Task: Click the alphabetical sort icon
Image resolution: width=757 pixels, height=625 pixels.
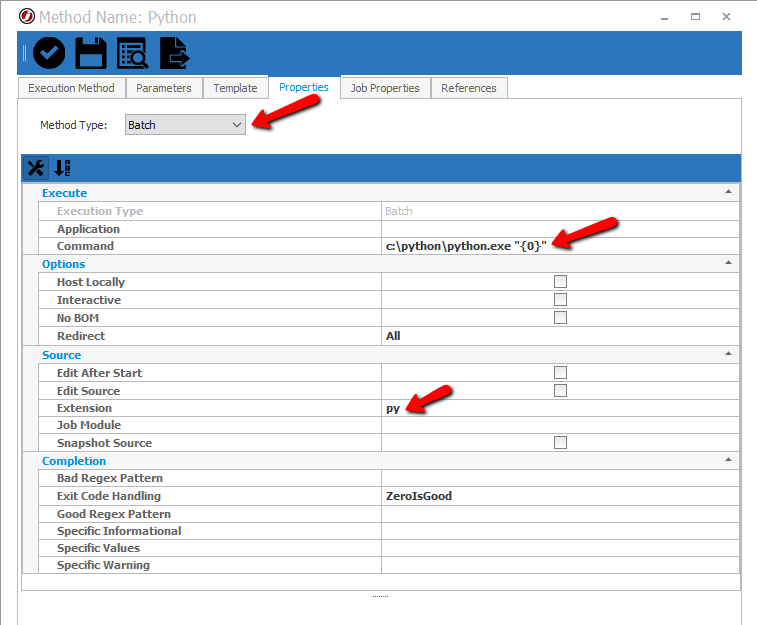Action: pyautogui.click(x=62, y=167)
